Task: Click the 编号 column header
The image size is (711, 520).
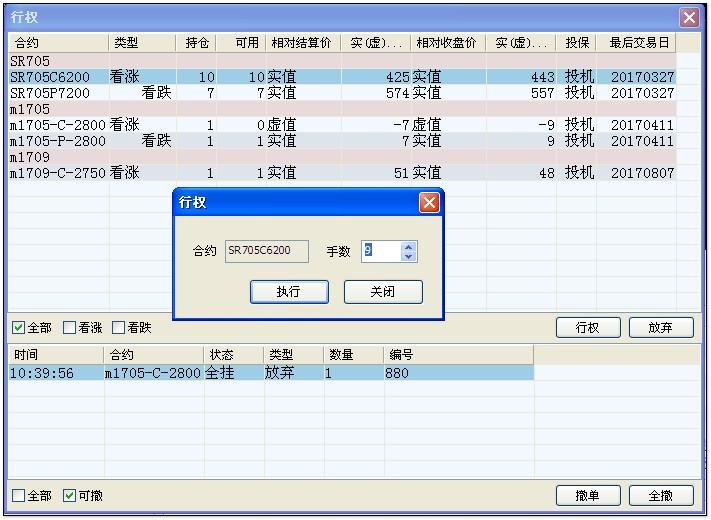Action: point(458,355)
